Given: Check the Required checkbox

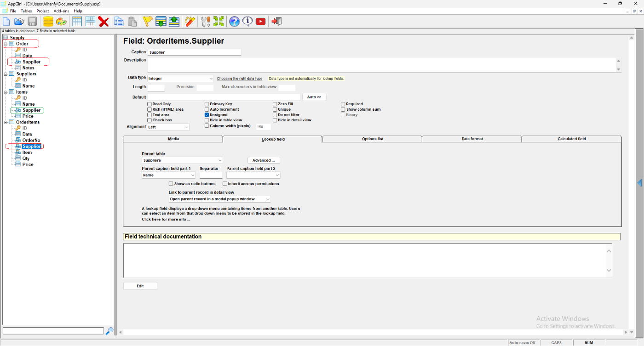Looking at the screenshot, I should [343, 104].
